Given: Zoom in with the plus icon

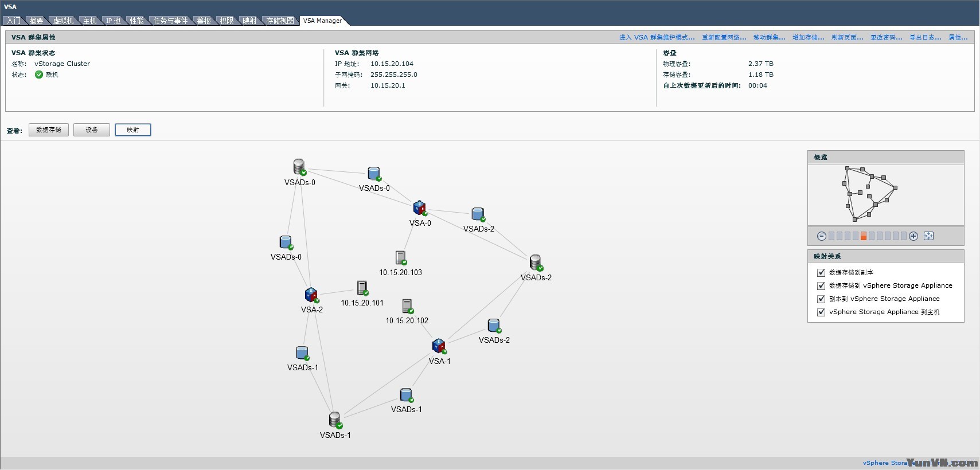Looking at the screenshot, I should [x=913, y=236].
